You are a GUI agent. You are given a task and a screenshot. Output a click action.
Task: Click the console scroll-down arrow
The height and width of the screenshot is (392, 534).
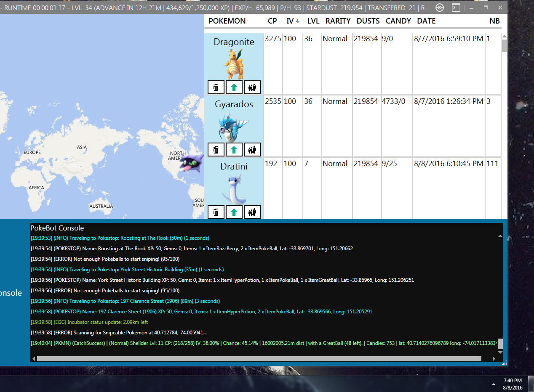coord(500,352)
